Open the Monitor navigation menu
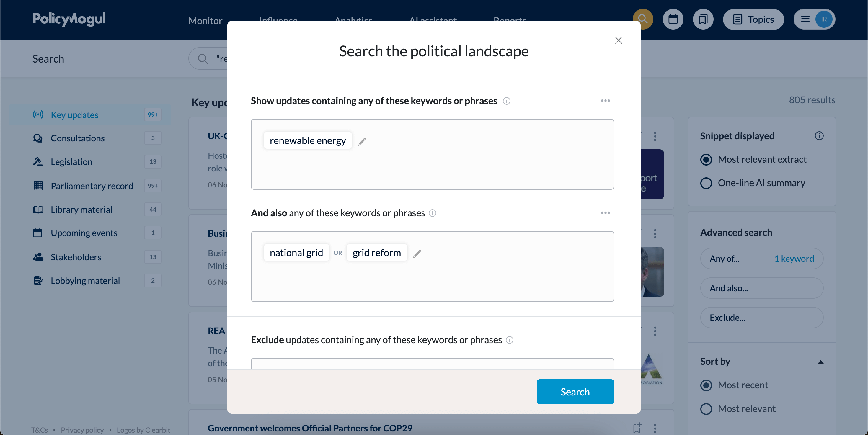Image resolution: width=868 pixels, height=435 pixels. tap(205, 21)
